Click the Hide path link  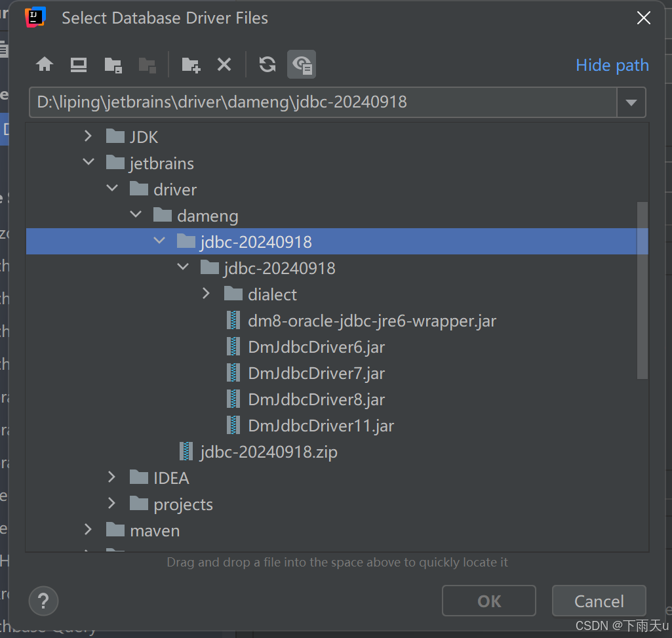point(612,65)
